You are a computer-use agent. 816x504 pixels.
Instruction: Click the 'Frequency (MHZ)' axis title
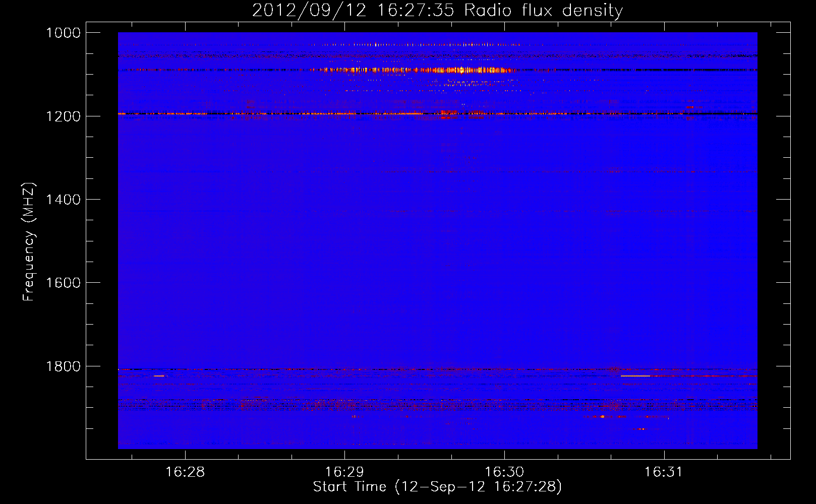click(x=29, y=242)
